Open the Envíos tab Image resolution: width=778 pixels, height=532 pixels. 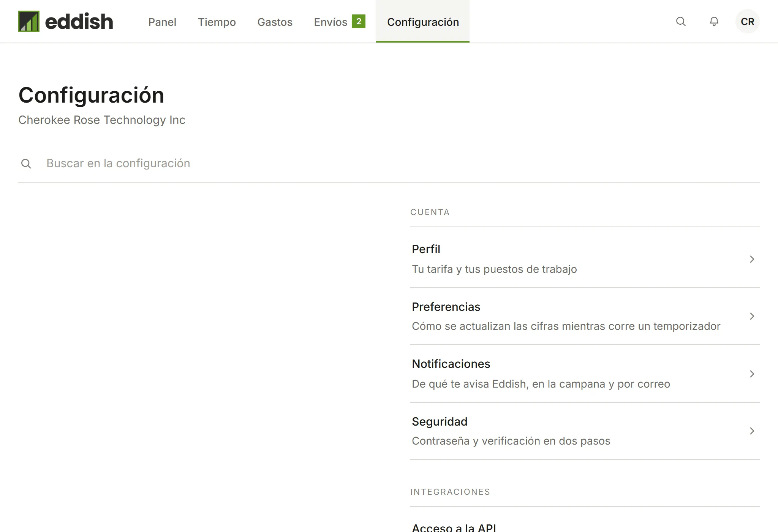click(x=340, y=22)
